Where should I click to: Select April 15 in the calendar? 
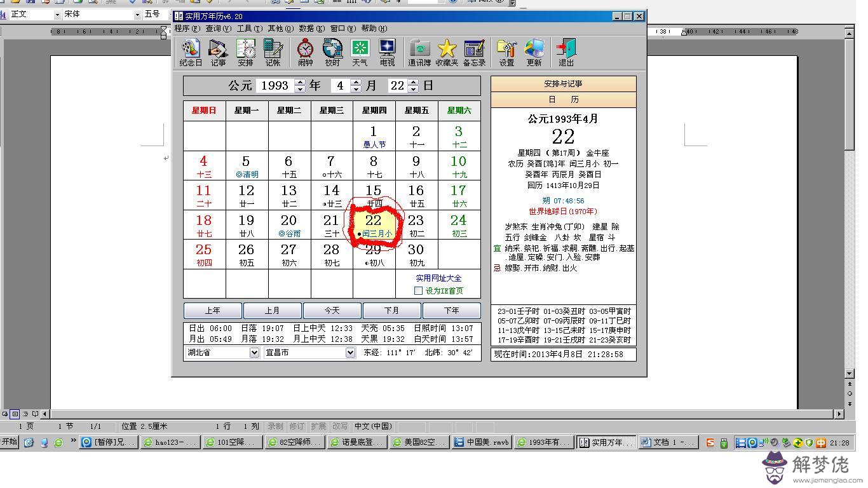[x=374, y=194]
